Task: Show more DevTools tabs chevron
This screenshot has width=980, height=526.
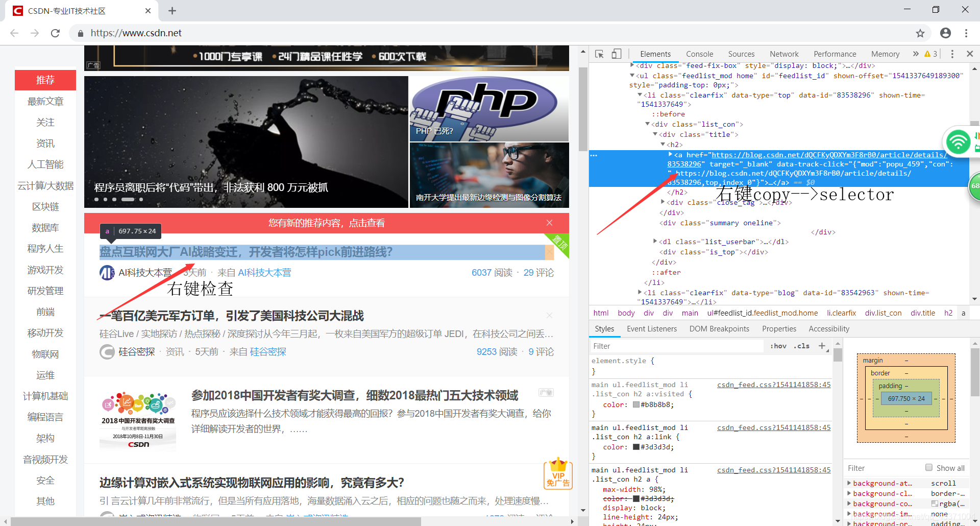Action: 916,54
